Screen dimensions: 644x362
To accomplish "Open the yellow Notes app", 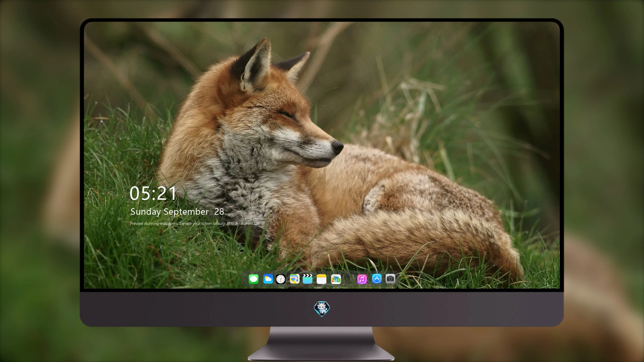I will tap(321, 279).
